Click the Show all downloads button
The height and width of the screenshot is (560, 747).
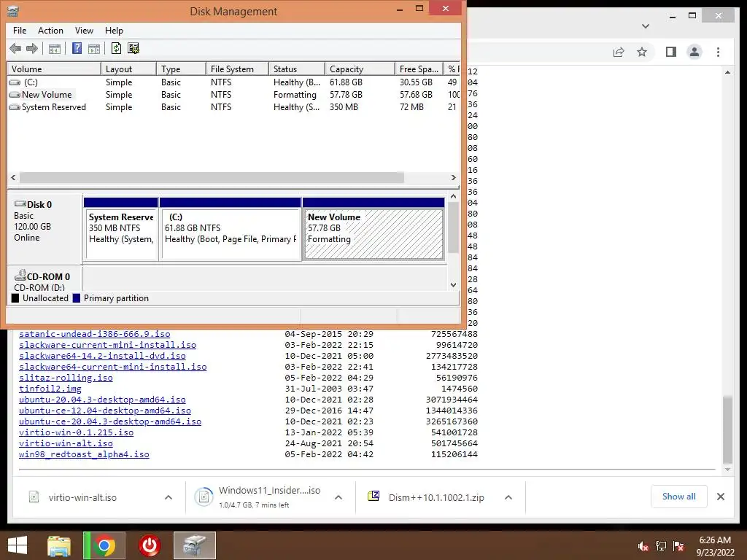pyautogui.click(x=679, y=497)
